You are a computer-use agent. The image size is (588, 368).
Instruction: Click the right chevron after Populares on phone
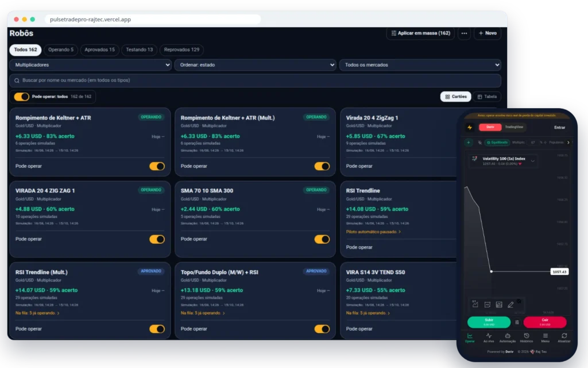click(568, 143)
